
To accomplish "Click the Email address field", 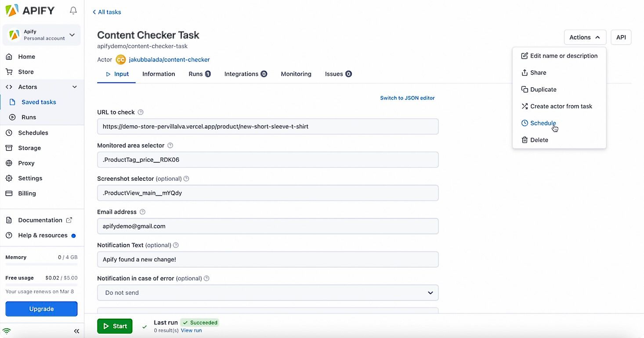I will click(268, 226).
